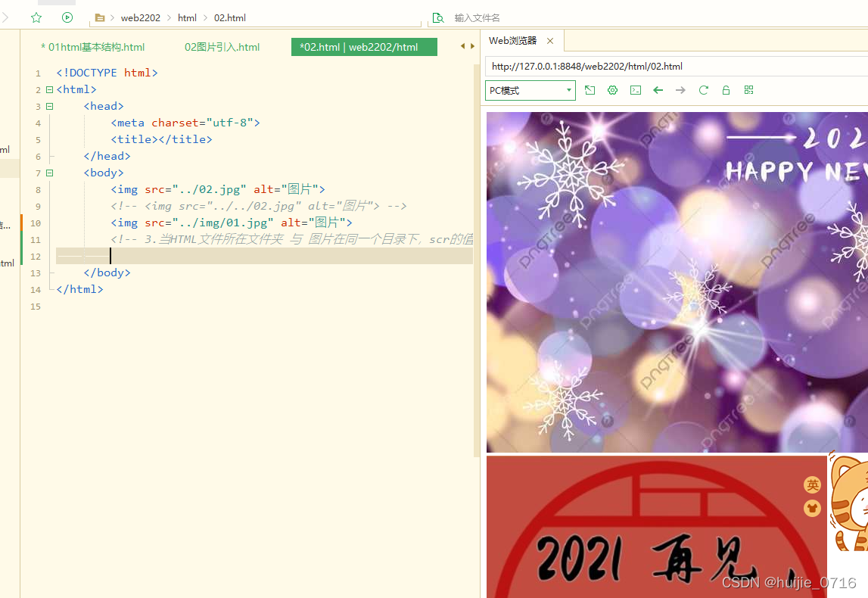
Task: Click the comment starting 3.当HTML文件所在文件夹
Action: (292, 239)
